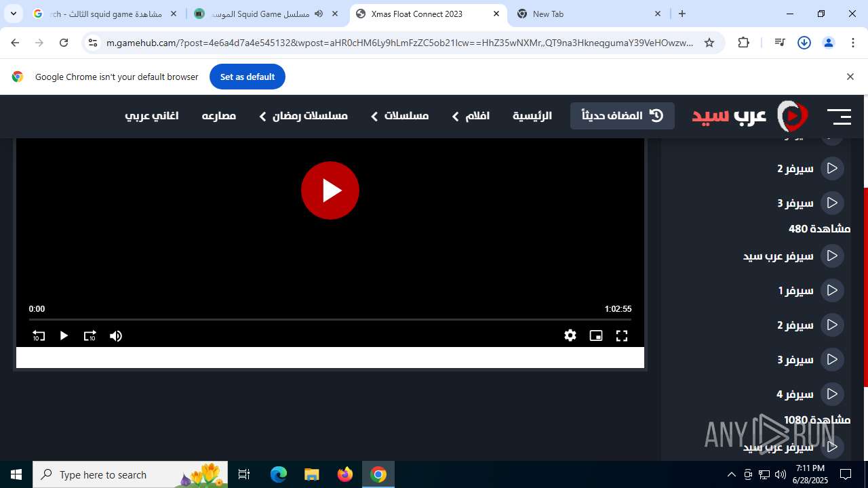This screenshot has height=488, width=868.
Task: Open Windows notification center
Action: [846, 474]
